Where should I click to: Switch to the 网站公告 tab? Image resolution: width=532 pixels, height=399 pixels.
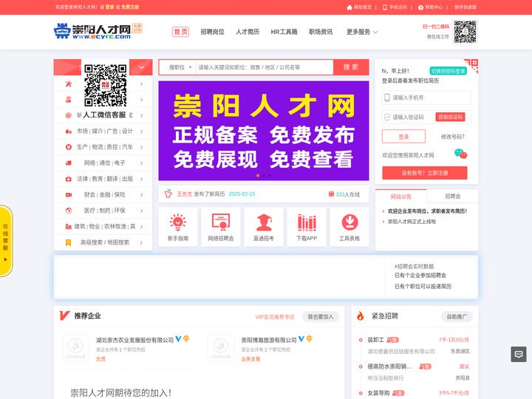pos(400,196)
